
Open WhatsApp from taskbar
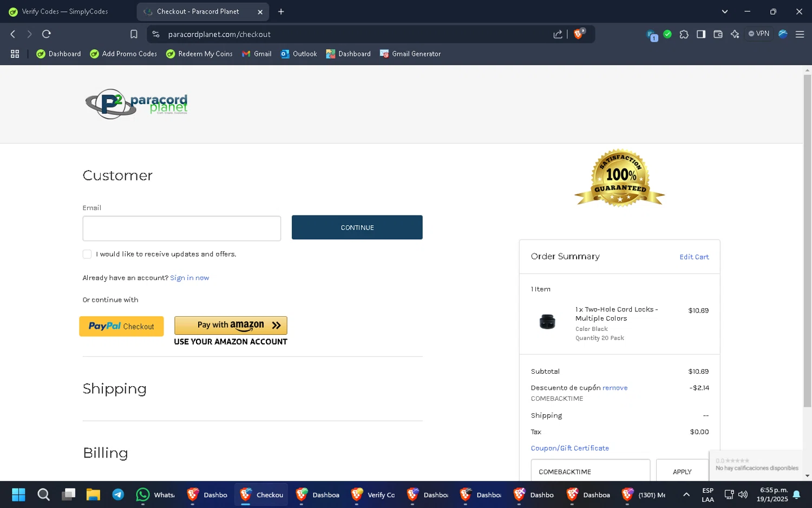pyautogui.click(x=155, y=494)
